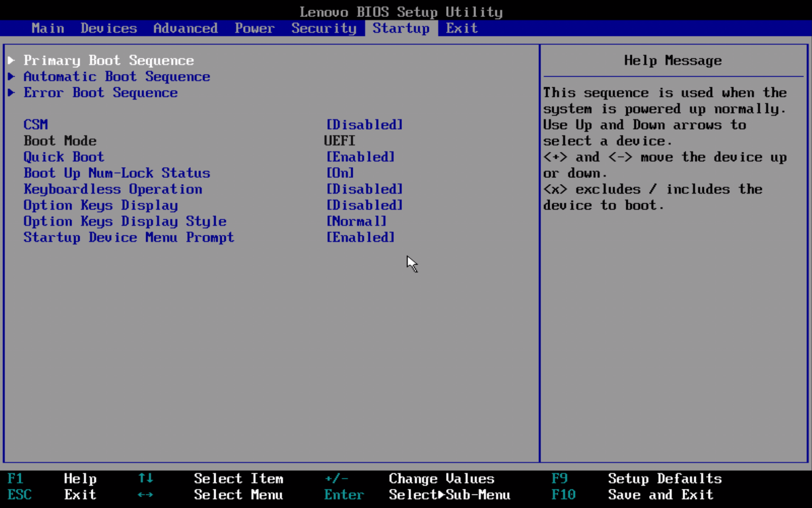Viewport: 812px width, 508px height.
Task: Open the Exit menu
Action: (461, 28)
